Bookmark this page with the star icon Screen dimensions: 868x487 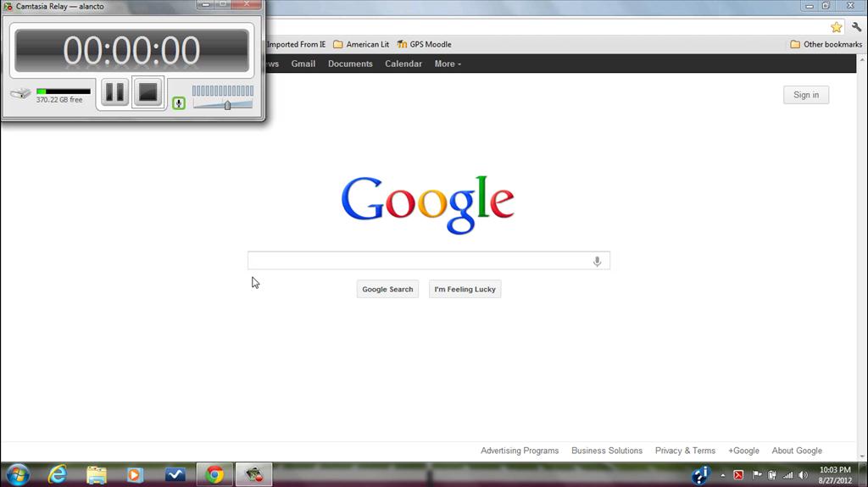[836, 27]
